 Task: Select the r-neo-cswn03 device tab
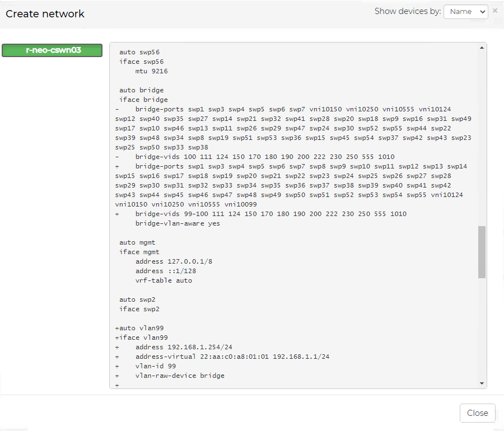pos(52,50)
